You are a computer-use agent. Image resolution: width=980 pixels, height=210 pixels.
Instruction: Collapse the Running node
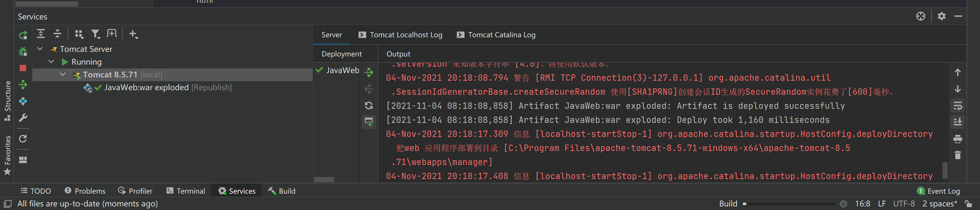pyautogui.click(x=51, y=62)
